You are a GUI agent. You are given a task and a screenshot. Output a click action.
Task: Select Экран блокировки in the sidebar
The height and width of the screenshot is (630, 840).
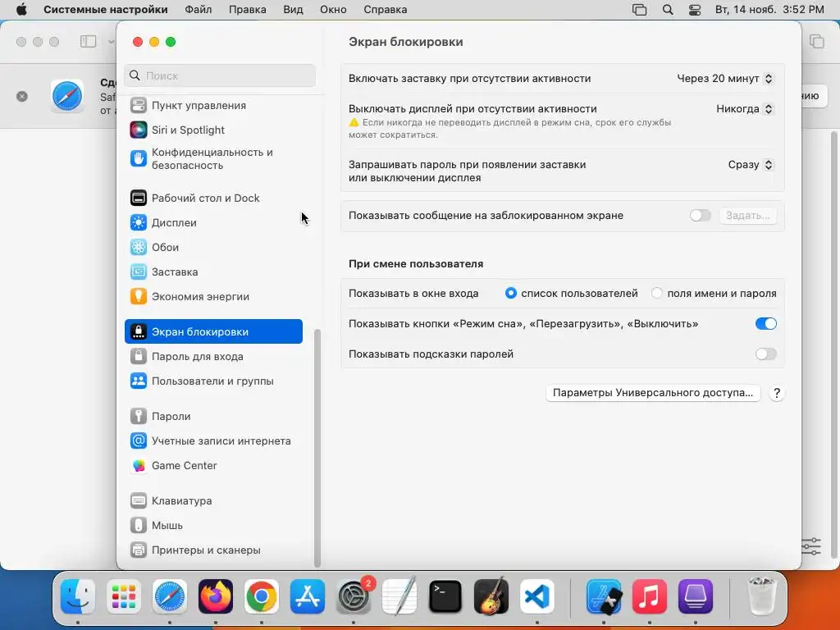click(x=213, y=331)
